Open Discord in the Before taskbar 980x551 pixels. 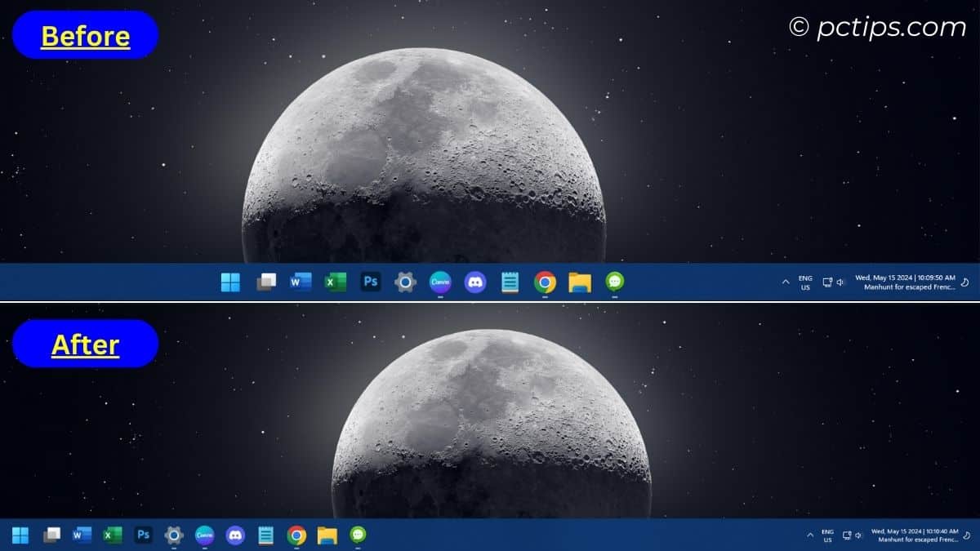coord(475,282)
